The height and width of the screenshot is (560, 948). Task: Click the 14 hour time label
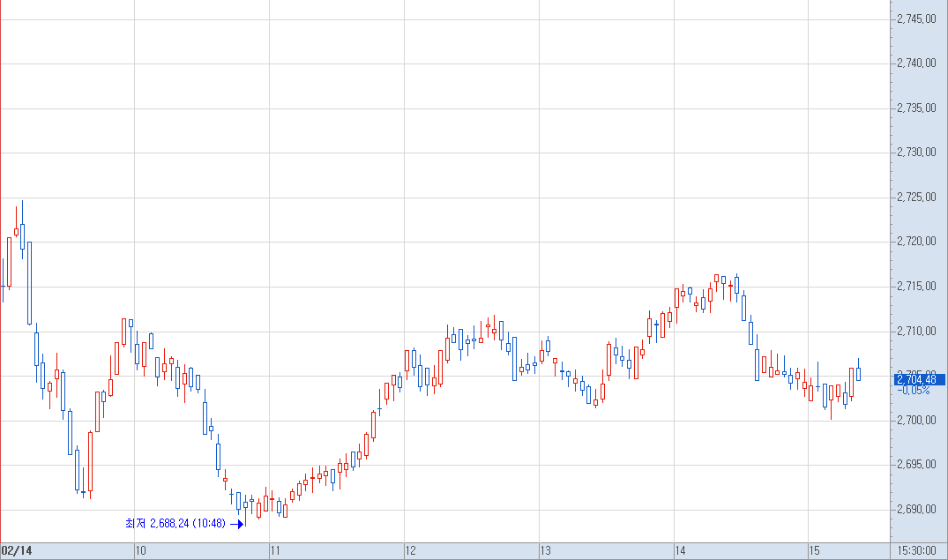tap(680, 550)
